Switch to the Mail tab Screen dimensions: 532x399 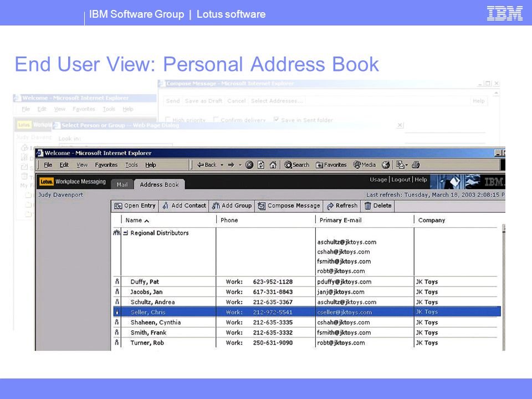(x=122, y=184)
